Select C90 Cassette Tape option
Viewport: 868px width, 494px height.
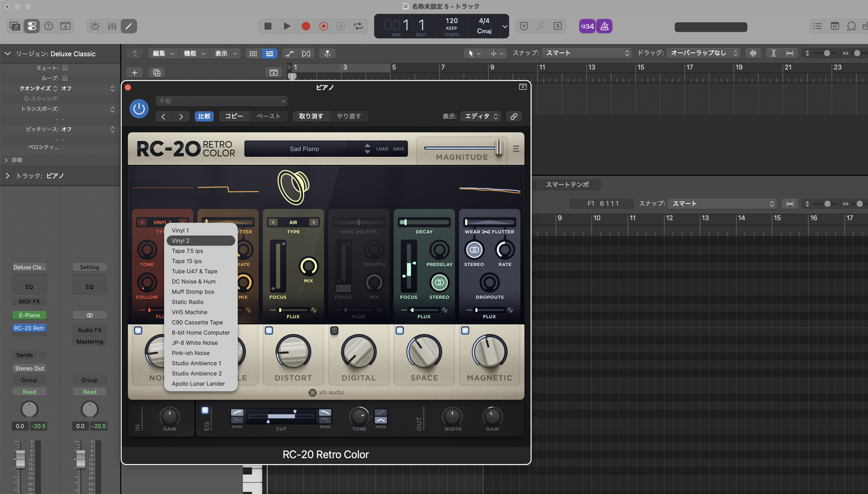point(201,322)
